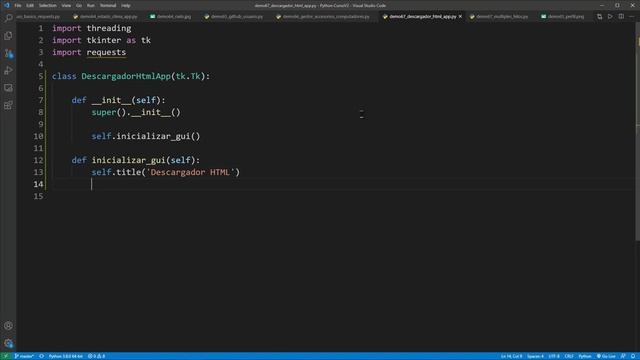Open the Manage gear icon
640x360 pixels.
(8, 343)
